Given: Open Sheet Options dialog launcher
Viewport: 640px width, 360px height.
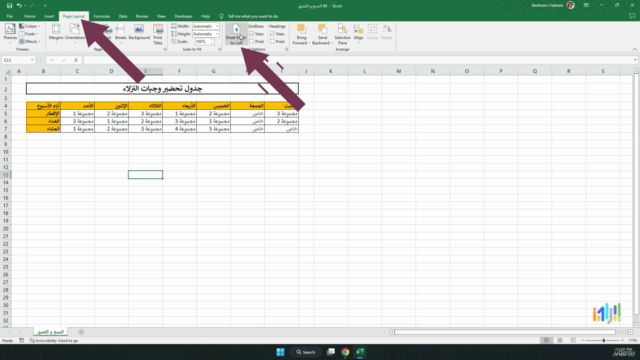Looking at the screenshot, I should click(x=287, y=49).
